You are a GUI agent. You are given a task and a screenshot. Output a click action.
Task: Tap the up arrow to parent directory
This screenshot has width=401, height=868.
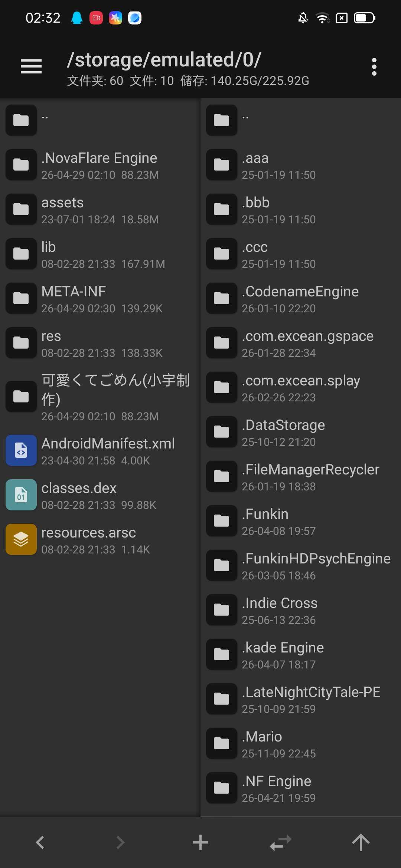click(361, 842)
